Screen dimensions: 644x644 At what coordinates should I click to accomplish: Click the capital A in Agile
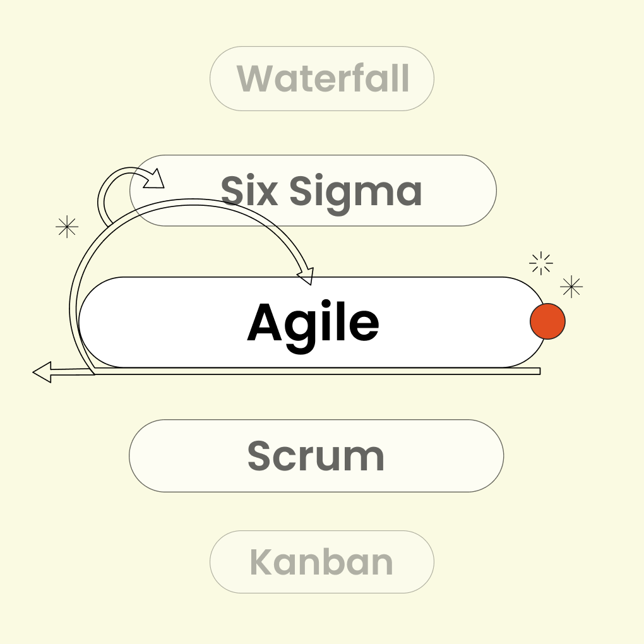(268, 323)
